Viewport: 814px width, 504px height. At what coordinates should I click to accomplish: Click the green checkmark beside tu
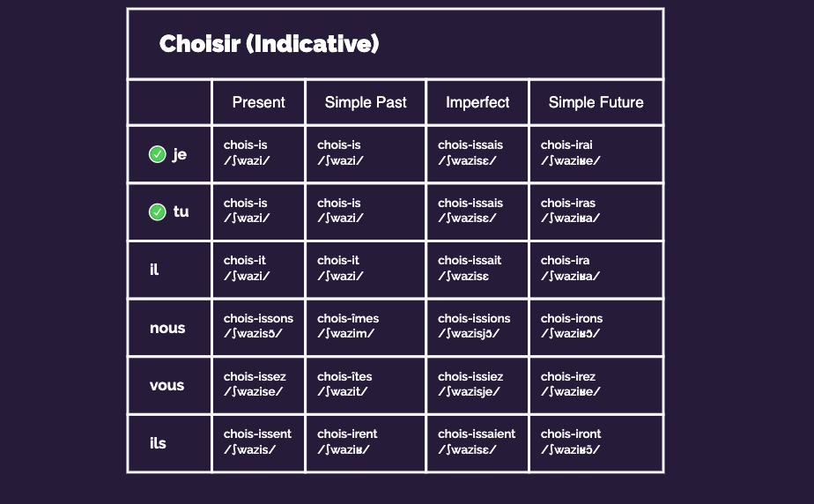point(158,211)
